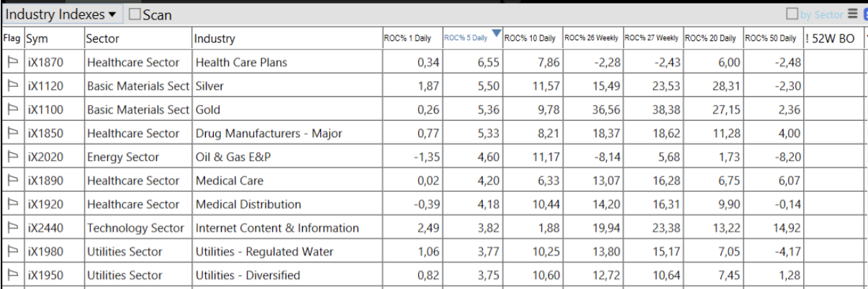868x289 pixels.
Task: Flag the Health Care Plans row
Action: pyautogui.click(x=12, y=63)
